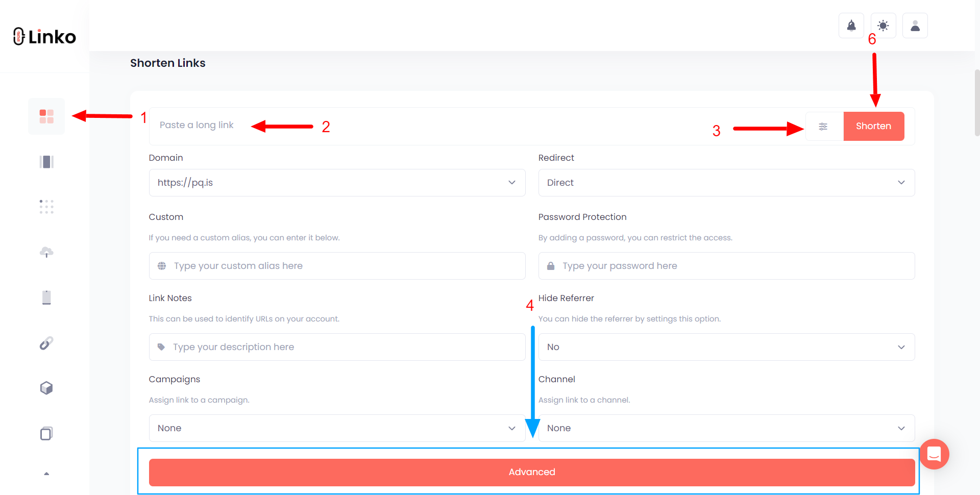
Task: Open the cube package icon in sidebar
Action: click(x=46, y=388)
